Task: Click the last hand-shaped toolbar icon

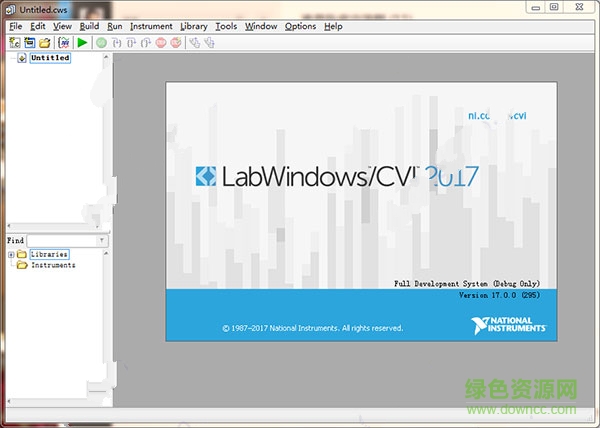Action: 209,42
